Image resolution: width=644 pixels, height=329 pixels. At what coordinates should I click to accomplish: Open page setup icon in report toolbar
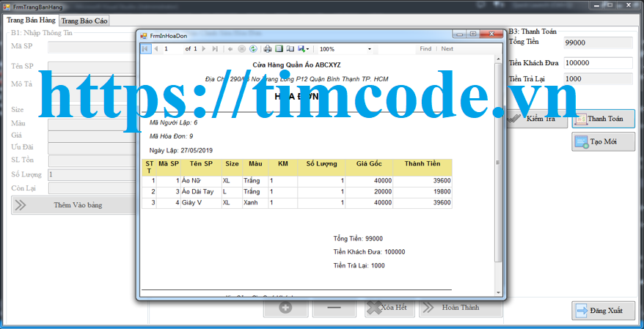(x=290, y=49)
